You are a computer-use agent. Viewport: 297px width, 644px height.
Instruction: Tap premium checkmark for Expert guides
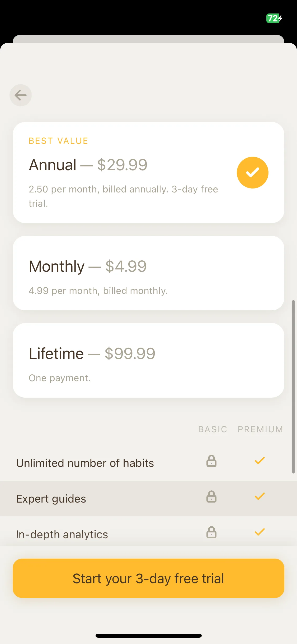pos(260,496)
